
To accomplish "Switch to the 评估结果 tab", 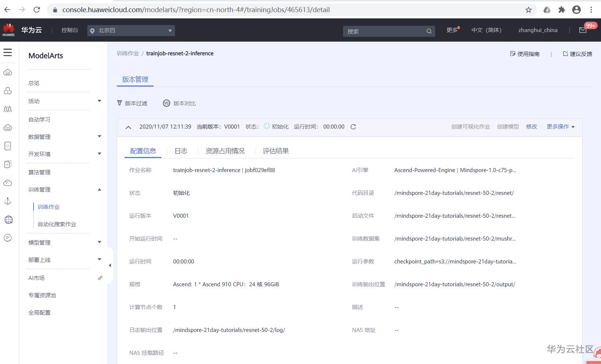I will click(276, 151).
